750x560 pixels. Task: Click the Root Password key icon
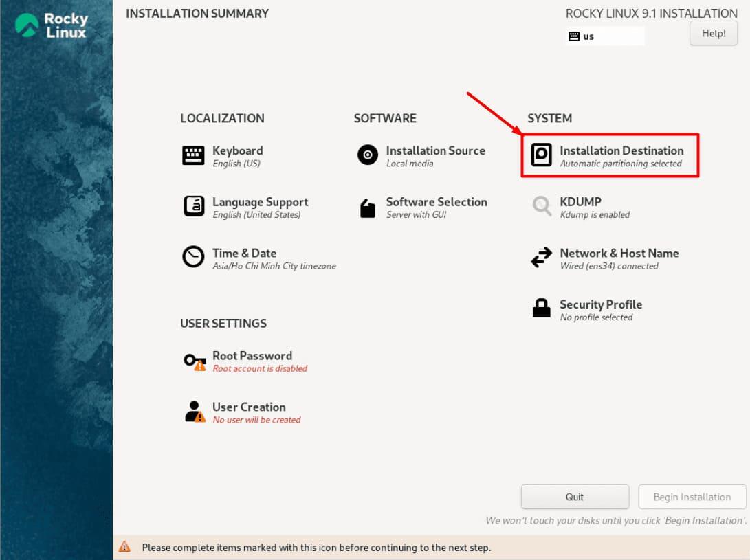(x=194, y=361)
